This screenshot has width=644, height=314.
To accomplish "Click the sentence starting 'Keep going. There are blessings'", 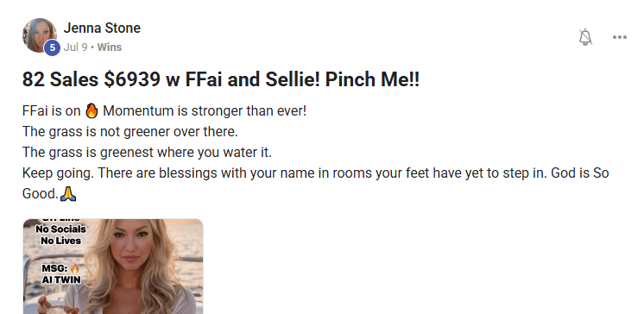I will pos(315,183).
